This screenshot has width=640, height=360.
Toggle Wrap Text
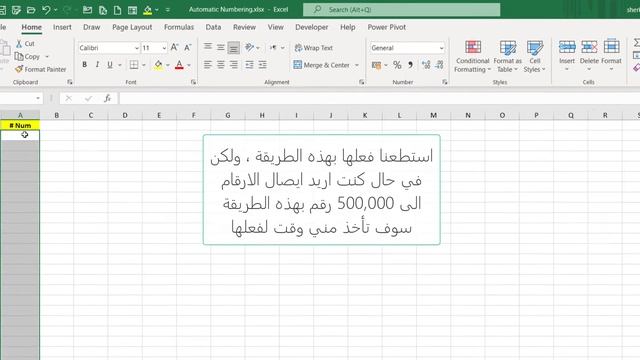[x=314, y=48]
